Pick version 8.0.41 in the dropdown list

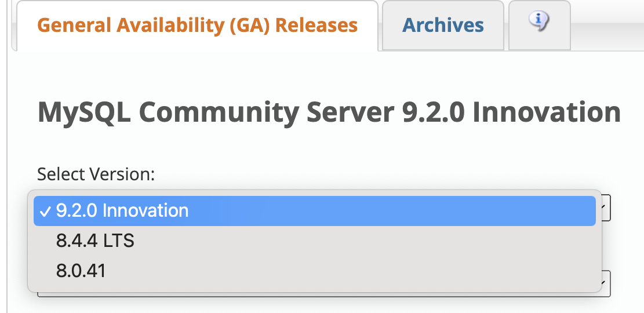click(x=81, y=271)
